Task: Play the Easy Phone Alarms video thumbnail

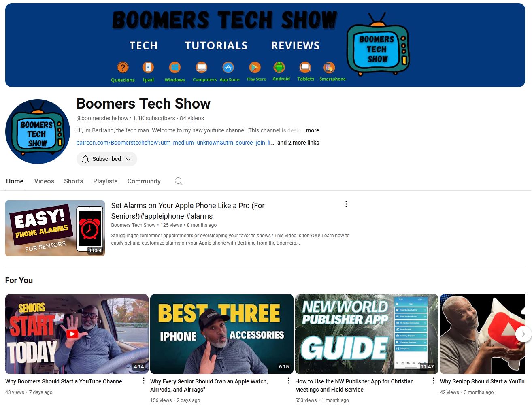Action: [x=55, y=228]
